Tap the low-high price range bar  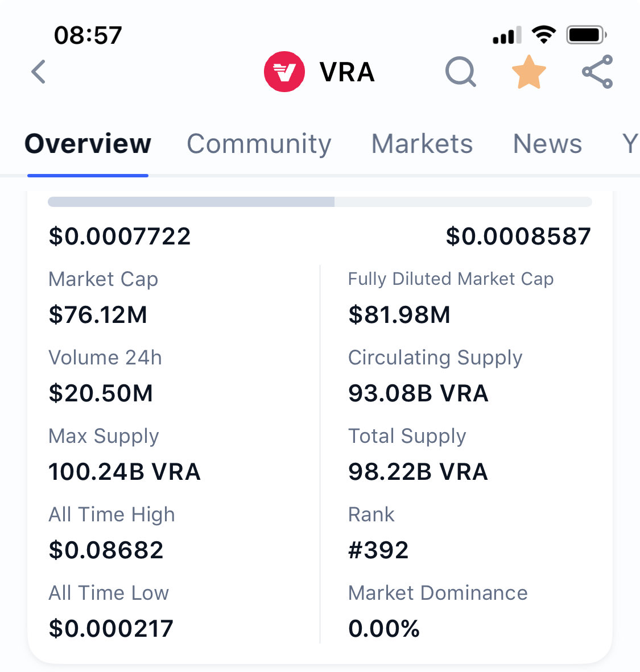[320, 202]
